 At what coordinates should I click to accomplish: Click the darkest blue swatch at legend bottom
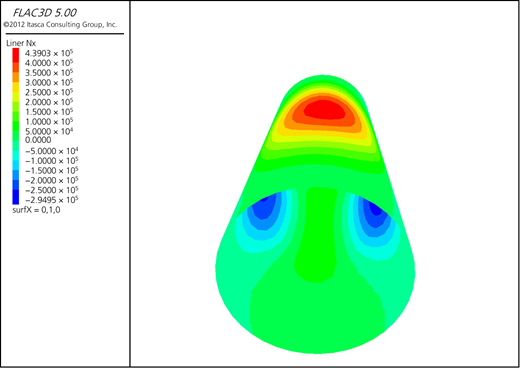(16, 197)
